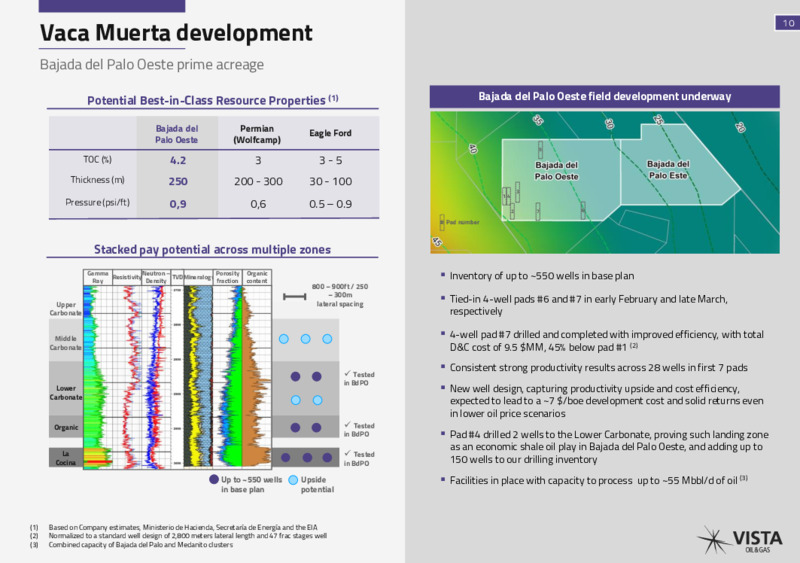800x563 pixels.
Task: Select the Middle Carbonate zone label
Action: pos(65,343)
